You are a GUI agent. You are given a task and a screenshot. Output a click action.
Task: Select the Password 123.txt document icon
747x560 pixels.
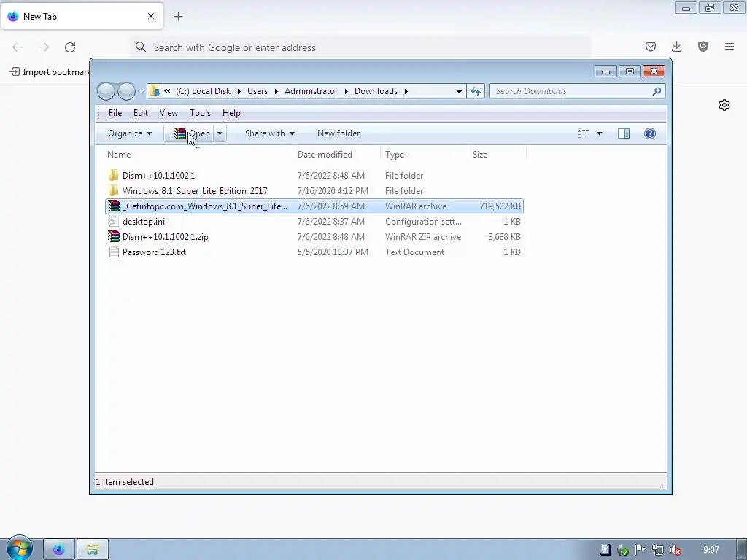pos(113,252)
